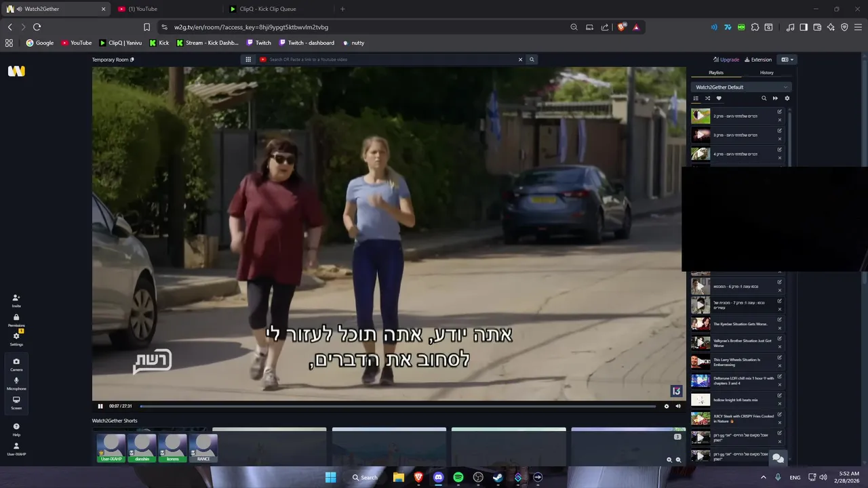
Task: Open a new browser tab
Action: coord(342,9)
